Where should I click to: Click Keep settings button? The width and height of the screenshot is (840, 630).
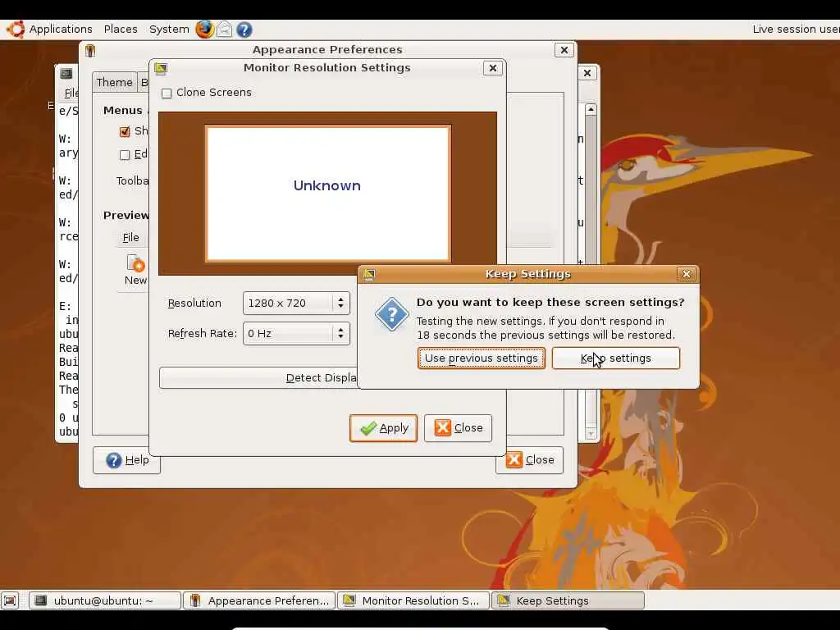pyautogui.click(x=615, y=358)
